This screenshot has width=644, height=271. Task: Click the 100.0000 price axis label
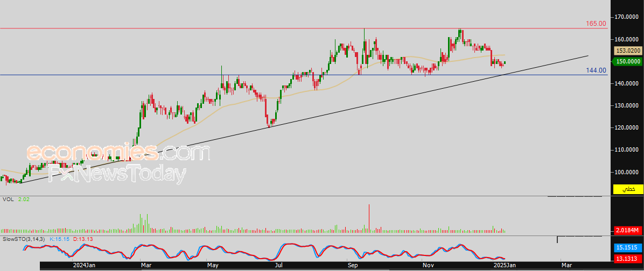point(627,172)
